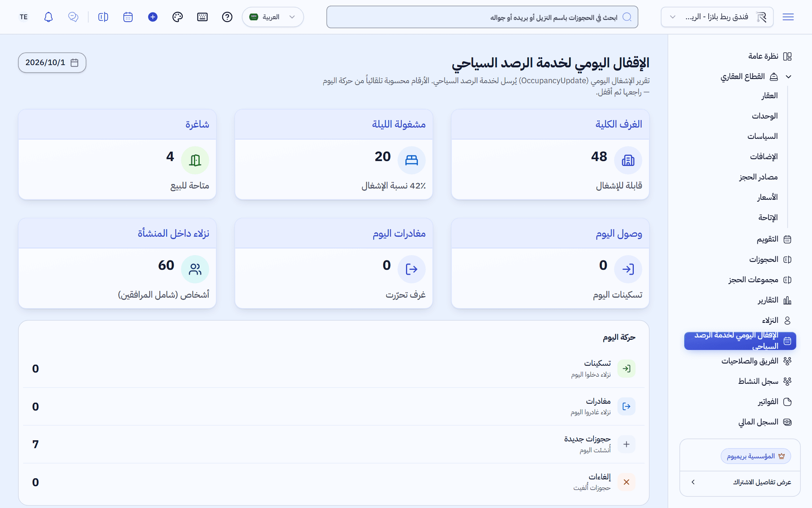The height and width of the screenshot is (508, 812).
Task: Click the new reservations count 7
Action: pos(35,444)
